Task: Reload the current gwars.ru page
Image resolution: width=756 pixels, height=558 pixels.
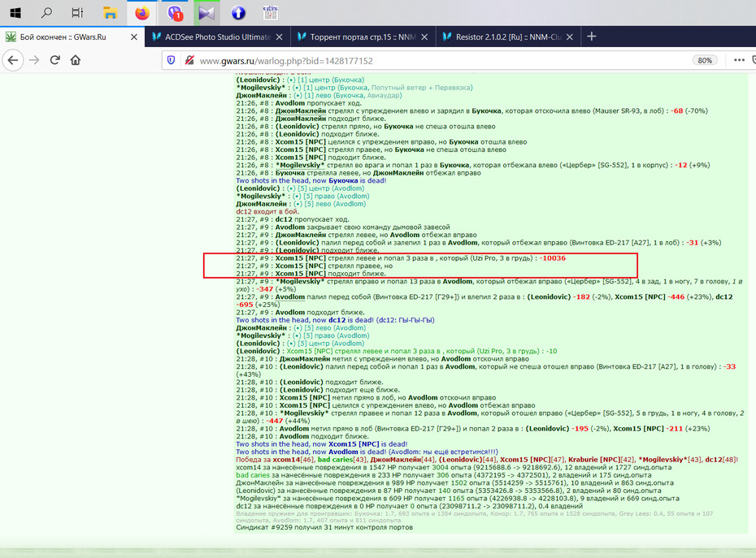Action: 55,60
